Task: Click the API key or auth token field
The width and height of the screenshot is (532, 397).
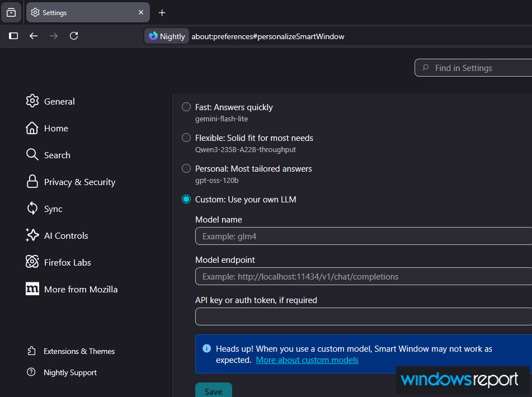Action: click(364, 316)
